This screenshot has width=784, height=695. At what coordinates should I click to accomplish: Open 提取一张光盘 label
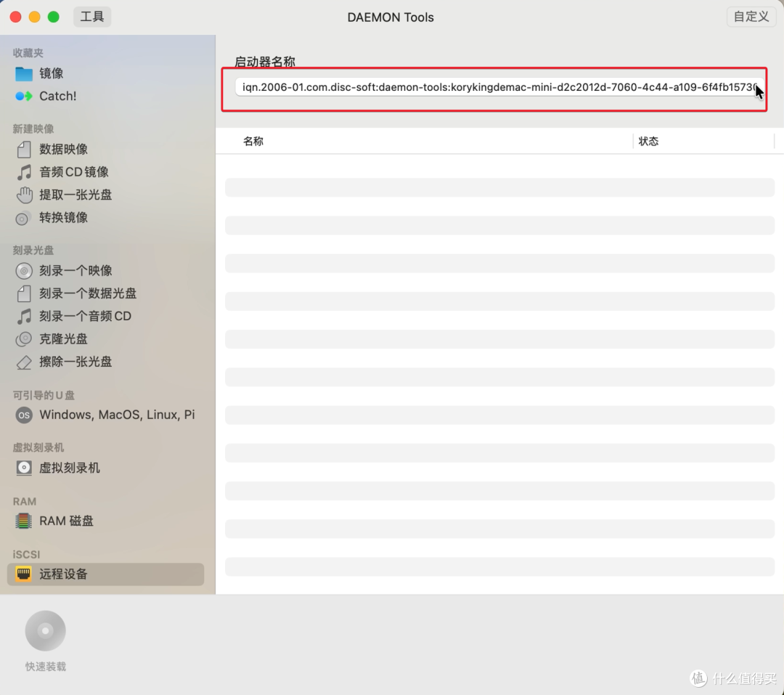pos(75,195)
